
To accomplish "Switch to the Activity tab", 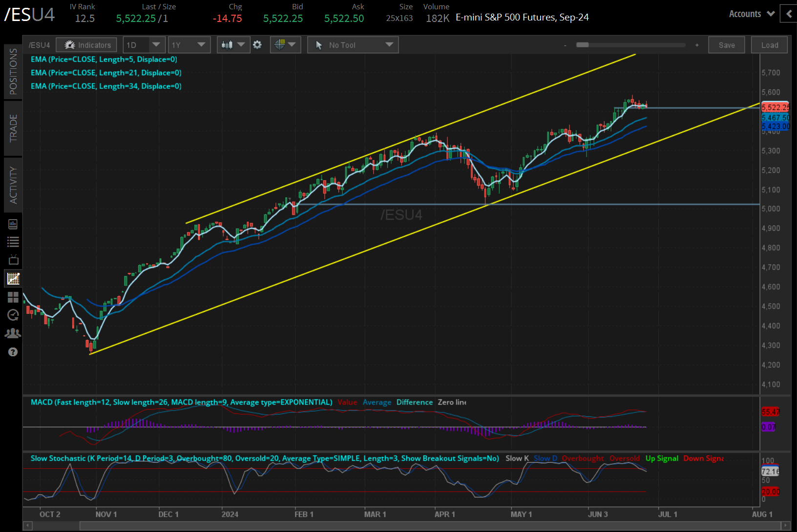I will click(13, 185).
